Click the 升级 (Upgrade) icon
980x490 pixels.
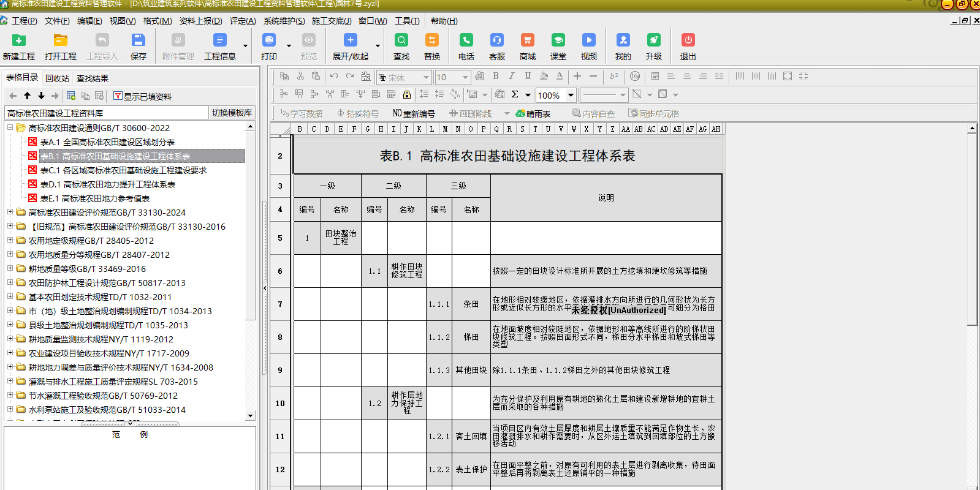[653, 41]
